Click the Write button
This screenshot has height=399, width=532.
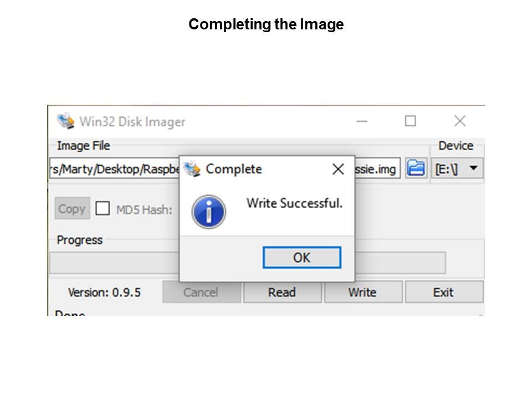[x=362, y=292]
